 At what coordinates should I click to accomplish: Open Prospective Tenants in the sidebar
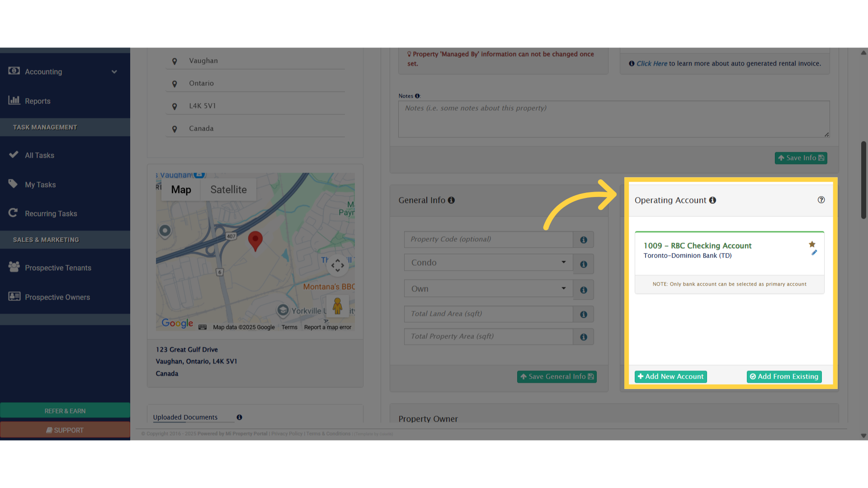click(x=58, y=267)
